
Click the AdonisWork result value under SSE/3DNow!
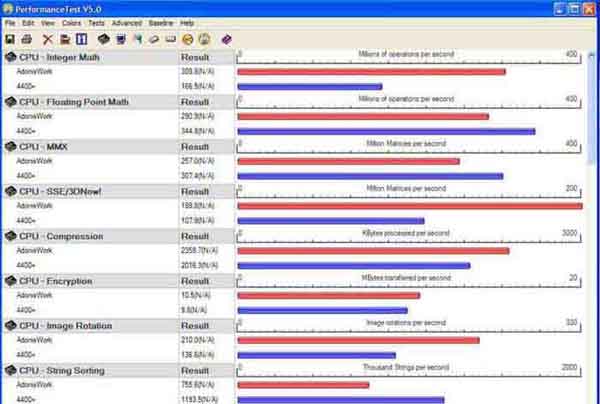point(197,206)
